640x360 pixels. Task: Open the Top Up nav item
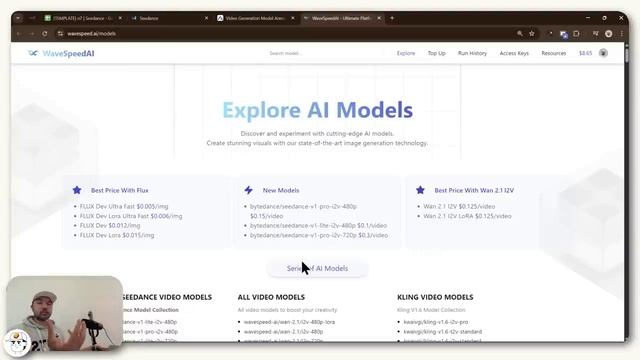pos(436,53)
